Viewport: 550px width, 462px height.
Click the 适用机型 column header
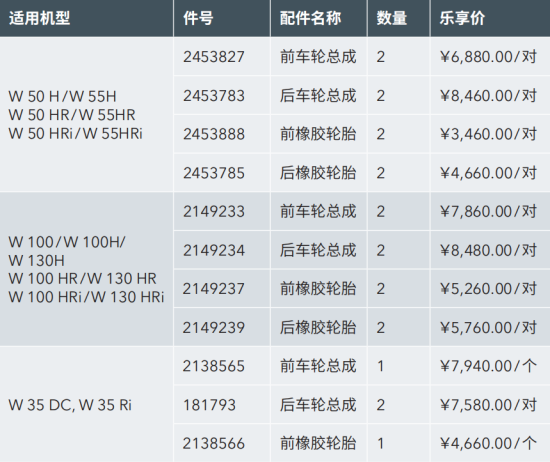tap(39, 18)
